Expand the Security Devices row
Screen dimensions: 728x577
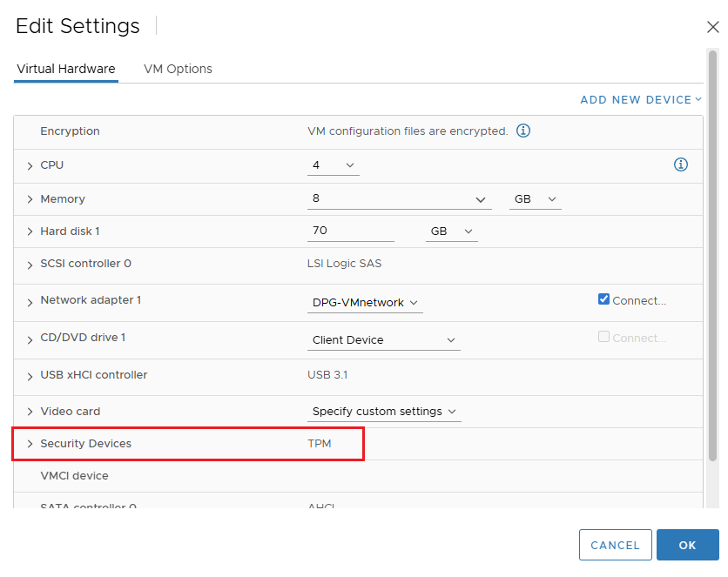[30, 444]
